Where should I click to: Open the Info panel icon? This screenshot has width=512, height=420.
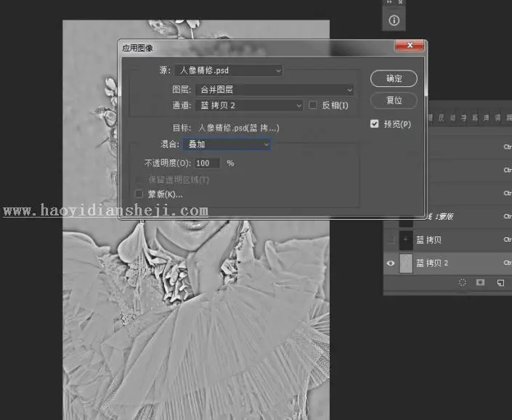click(x=394, y=20)
